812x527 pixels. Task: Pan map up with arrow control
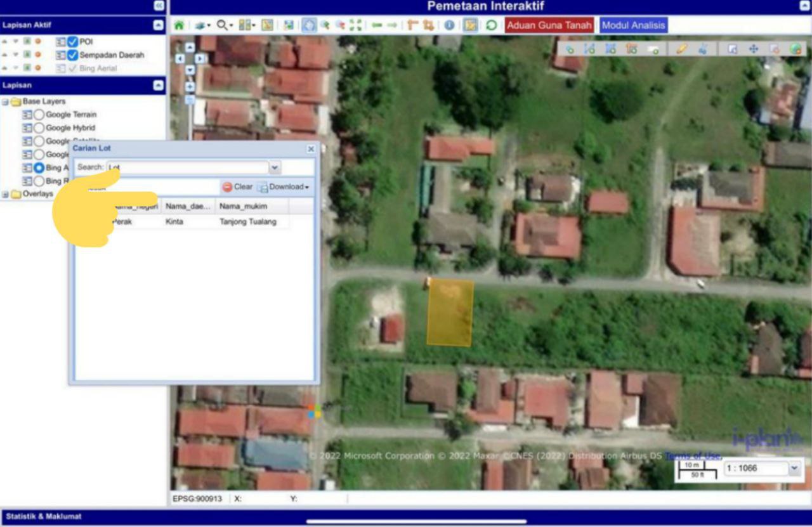[190, 48]
